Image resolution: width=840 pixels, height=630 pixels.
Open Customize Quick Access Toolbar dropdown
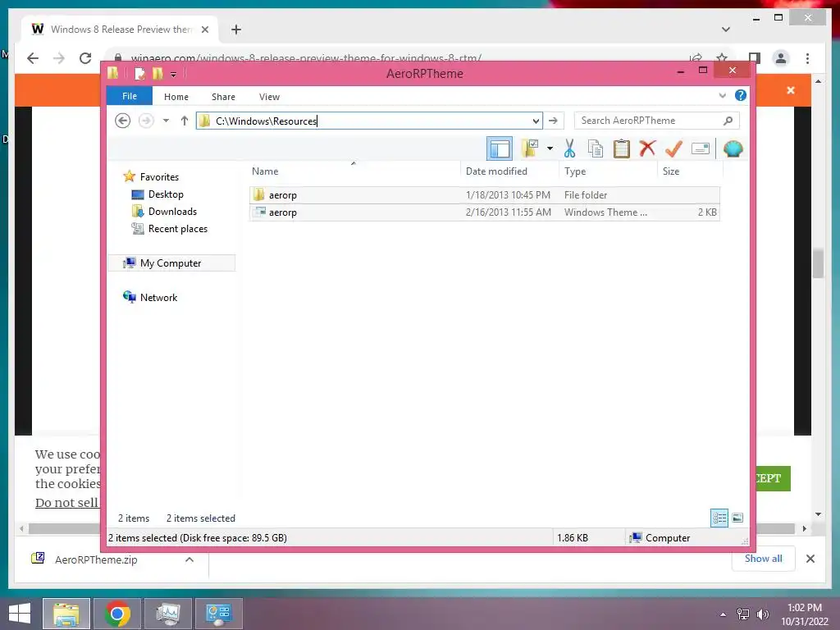tap(174, 74)
